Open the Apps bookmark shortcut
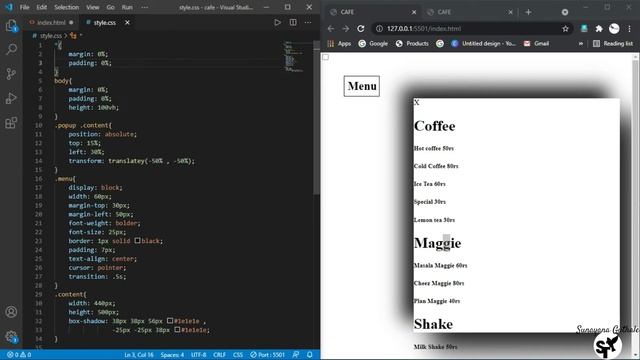The width and height of the screenshot is (640, 360). tap(339, 44)
